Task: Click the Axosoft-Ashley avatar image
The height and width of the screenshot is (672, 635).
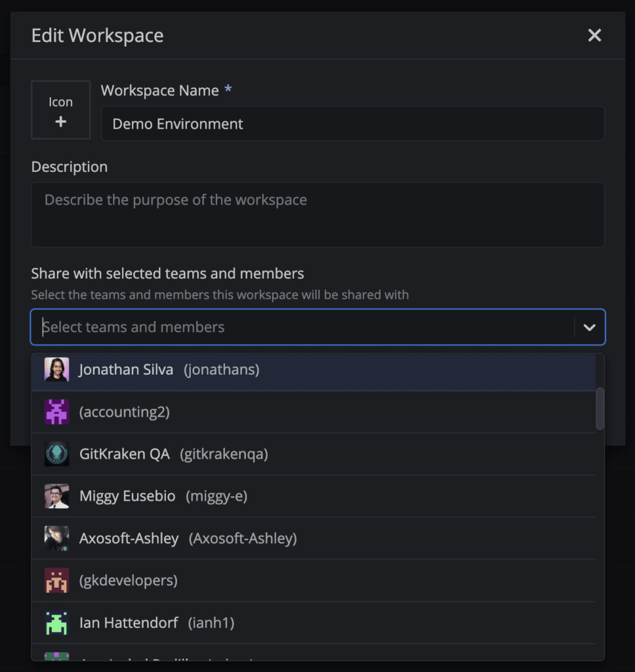Action: coord(56,538)
